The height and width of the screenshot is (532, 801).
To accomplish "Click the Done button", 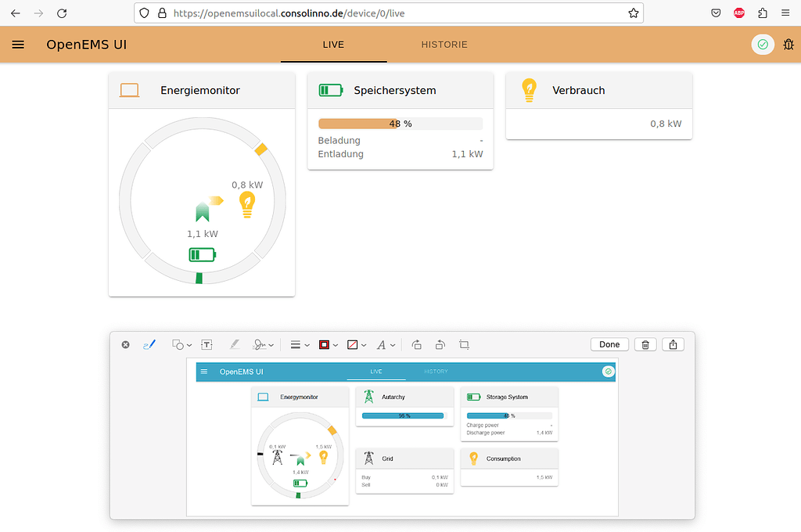I will 609,344.
